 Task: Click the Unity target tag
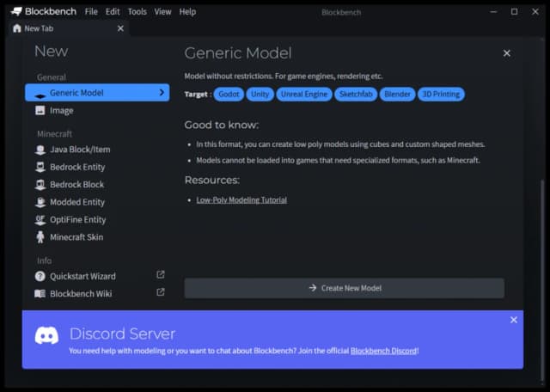pos(260,94)
